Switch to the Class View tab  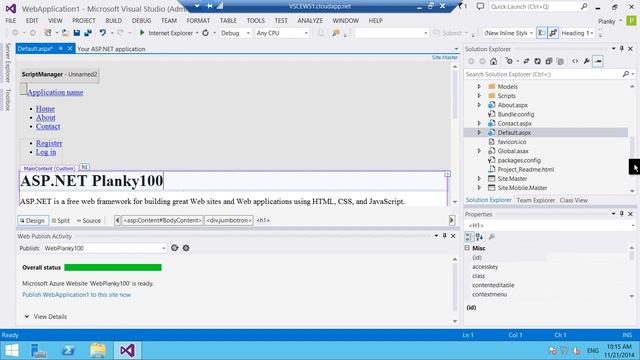573,200
